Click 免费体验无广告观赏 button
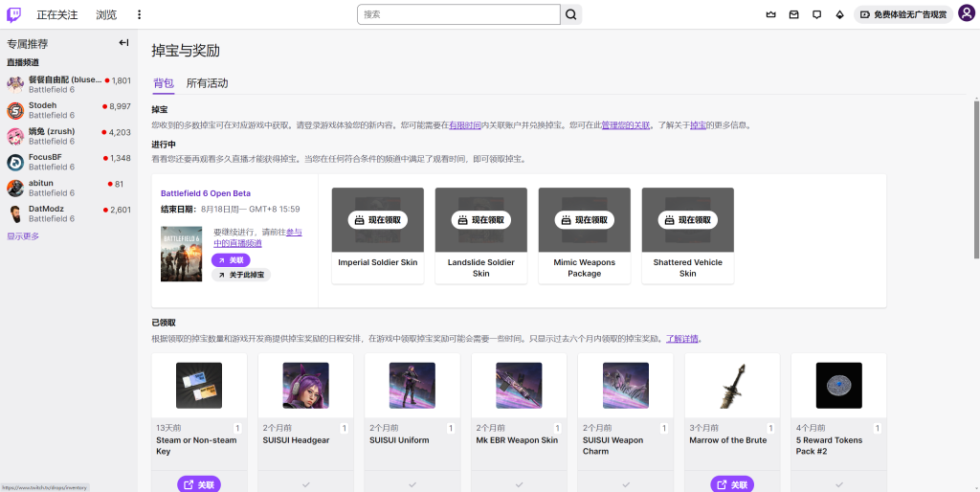 (903, 14)
